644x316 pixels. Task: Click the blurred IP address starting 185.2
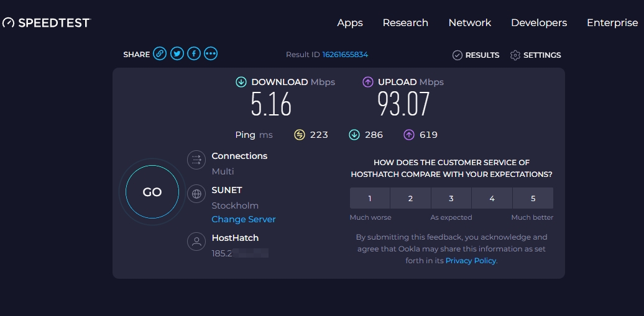(x=240, y=253)
